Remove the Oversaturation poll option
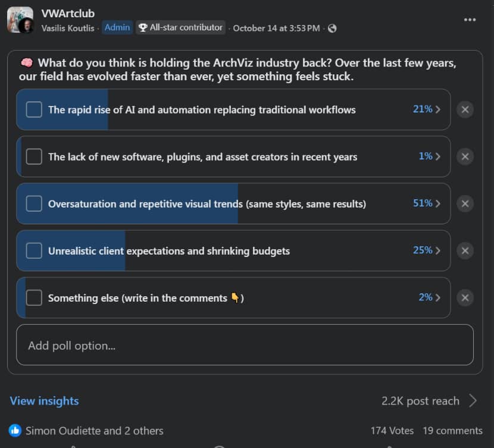 (x=465, y=203)
